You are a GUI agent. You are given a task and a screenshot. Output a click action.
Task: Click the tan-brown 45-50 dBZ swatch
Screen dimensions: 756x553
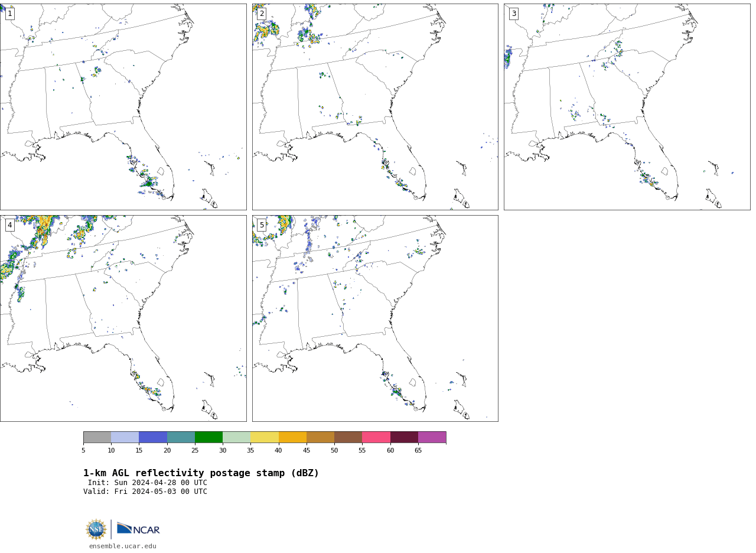click(320, 437)
